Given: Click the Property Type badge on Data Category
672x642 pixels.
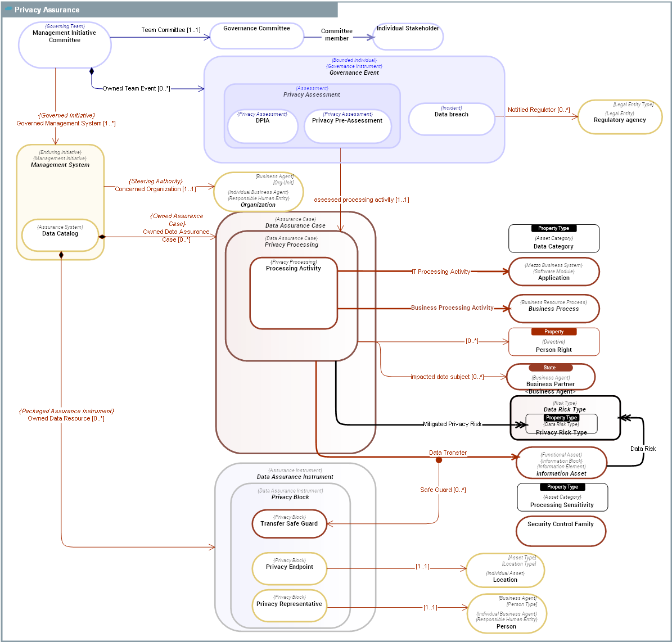Looking at the screenshot, I should click(554, 228).
